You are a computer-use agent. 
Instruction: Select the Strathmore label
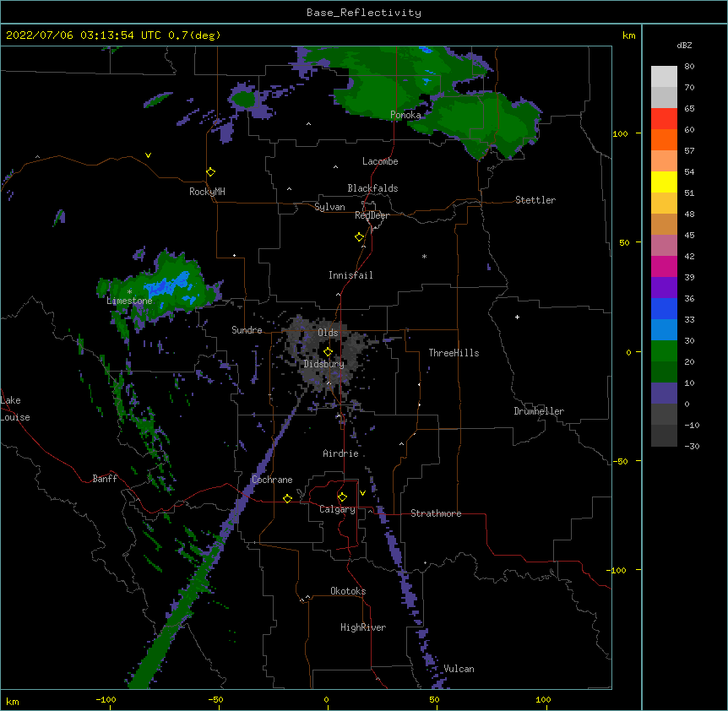click(x=436, y=513)
